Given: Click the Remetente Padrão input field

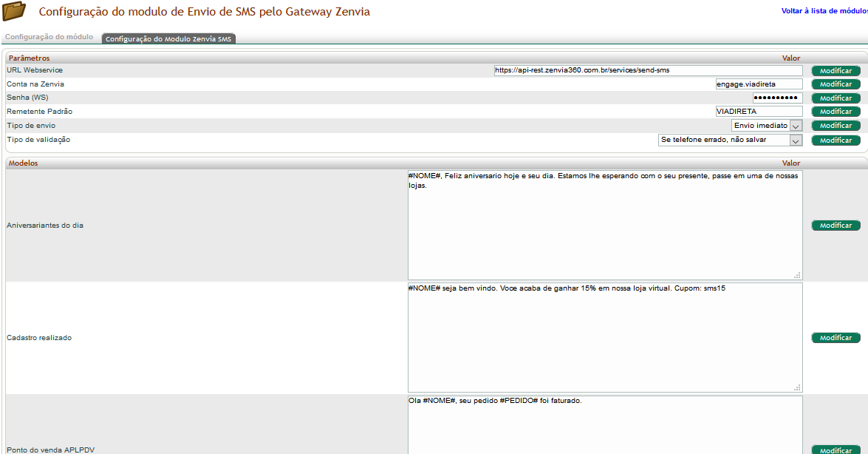Looking at the screenshot, I should pos(759,112).
